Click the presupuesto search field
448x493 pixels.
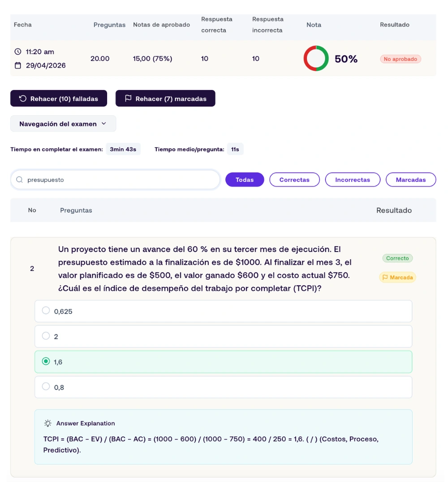point(116,180)
